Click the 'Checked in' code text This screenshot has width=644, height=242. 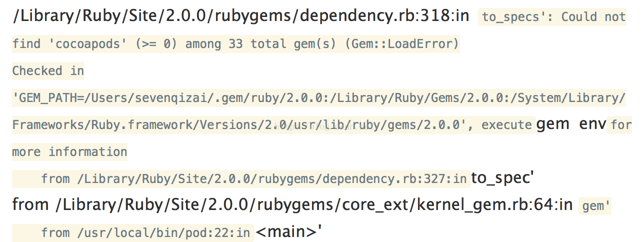[48, 71]
